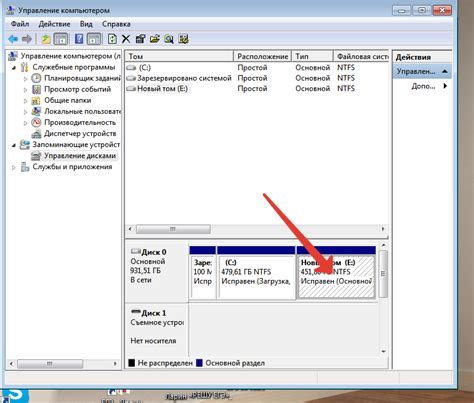Select the Новый том (E:) volume row
The image size is (474, 403).
tap(257, 89)
